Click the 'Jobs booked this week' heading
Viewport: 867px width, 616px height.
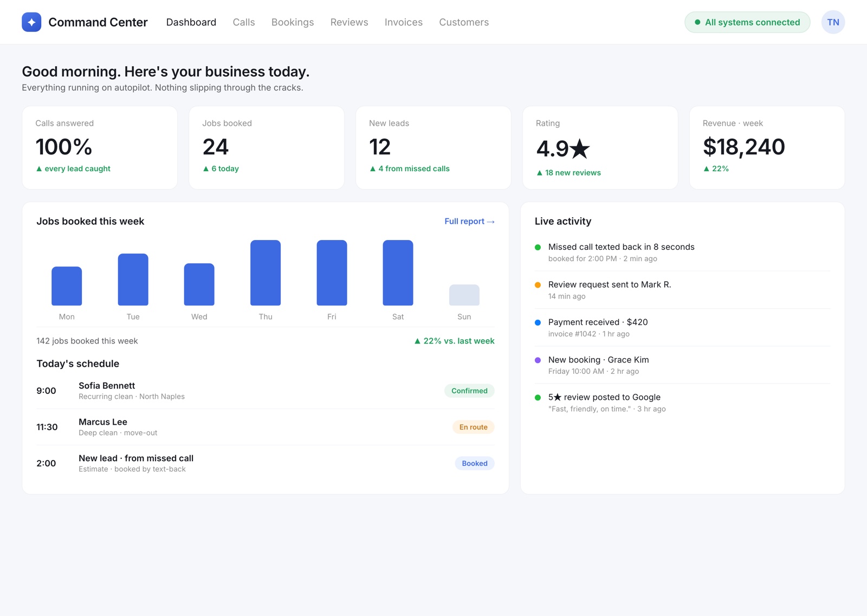(x=90, y=221)
